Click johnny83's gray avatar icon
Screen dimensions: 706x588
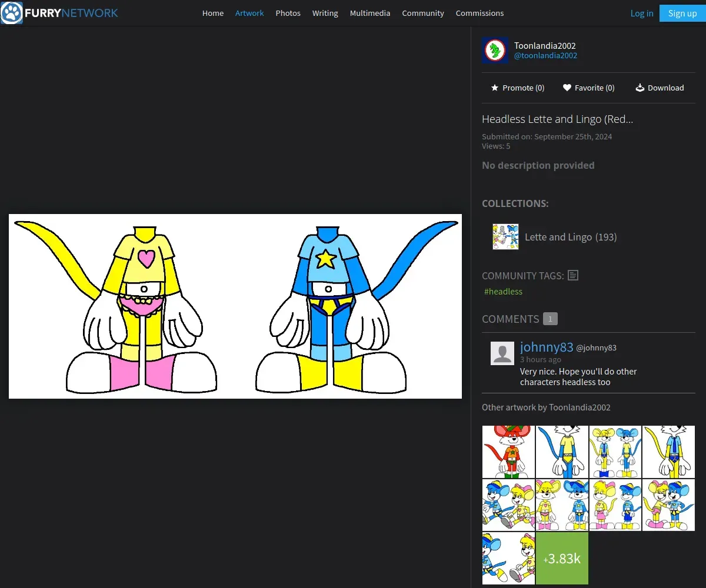pyautogui.click(x=502, y=353)
